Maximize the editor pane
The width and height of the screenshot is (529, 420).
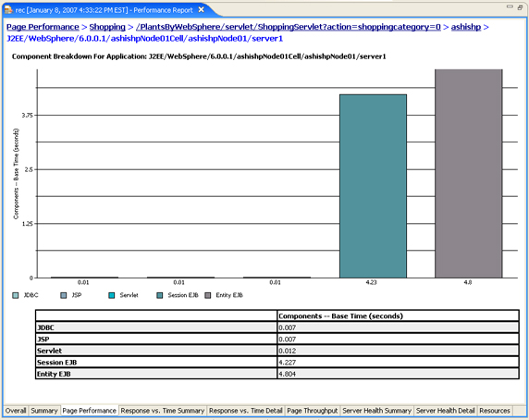click(521, 7)
